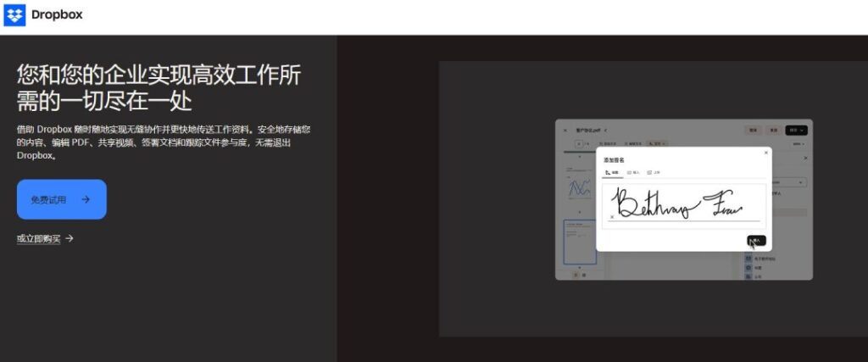Clear the drawn signature with the small x
This screenshot has width=868, height=362.
point(612,217)
